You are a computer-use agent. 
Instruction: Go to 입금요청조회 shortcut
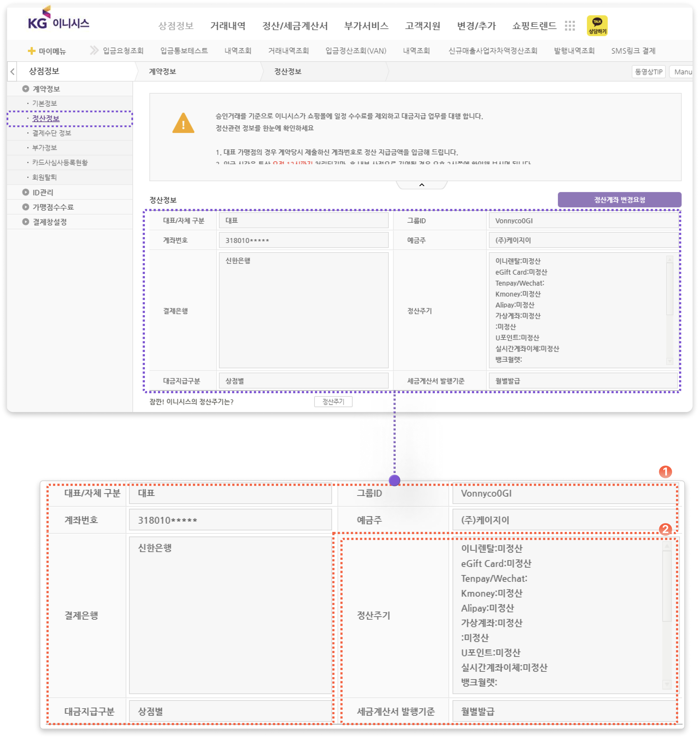point(123,51)
